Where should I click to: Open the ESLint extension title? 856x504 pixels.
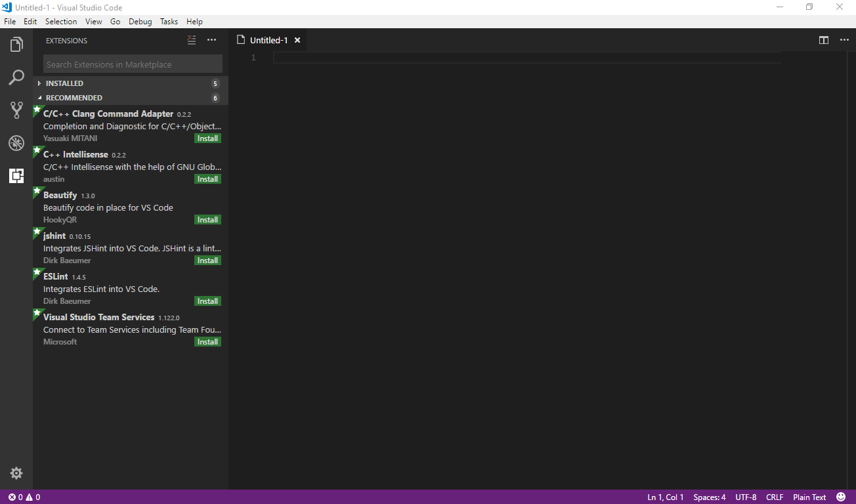click(x=56, y=276)
